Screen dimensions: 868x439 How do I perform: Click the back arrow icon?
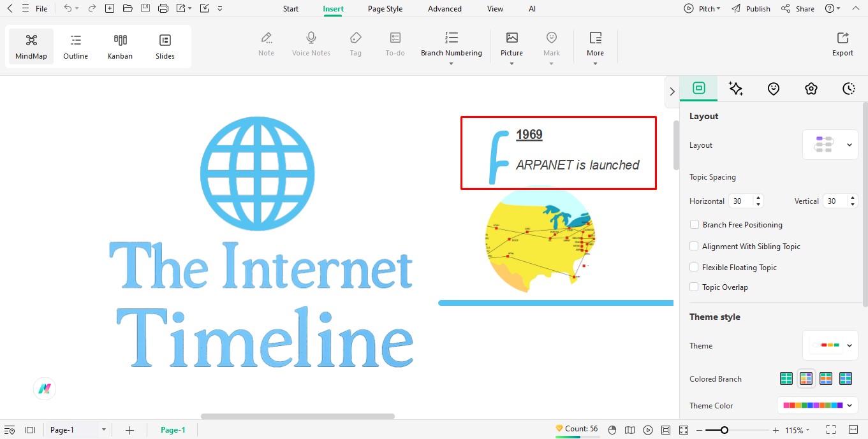pyautogui.click(x=10, y=8)
